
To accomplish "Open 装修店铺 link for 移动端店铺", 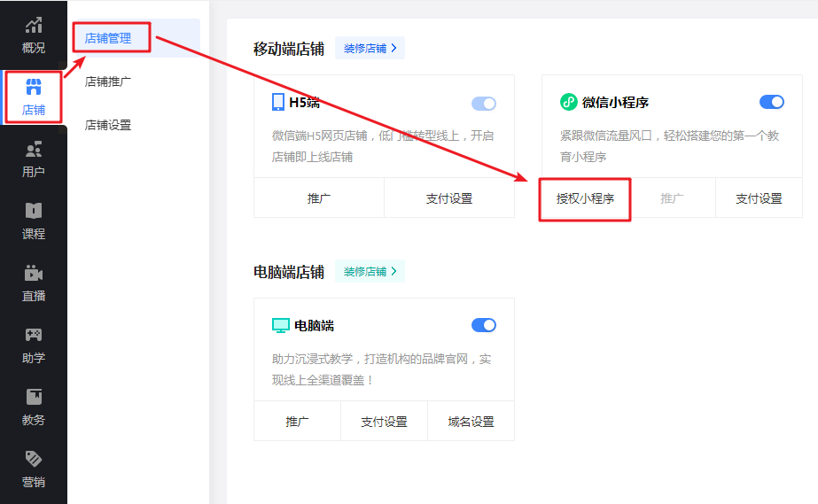I will coord(370,48).
